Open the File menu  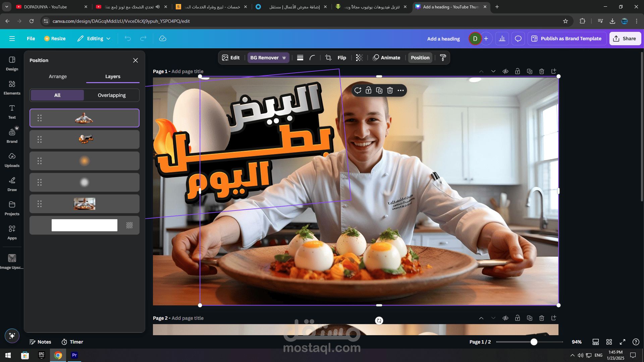(31, 39)
